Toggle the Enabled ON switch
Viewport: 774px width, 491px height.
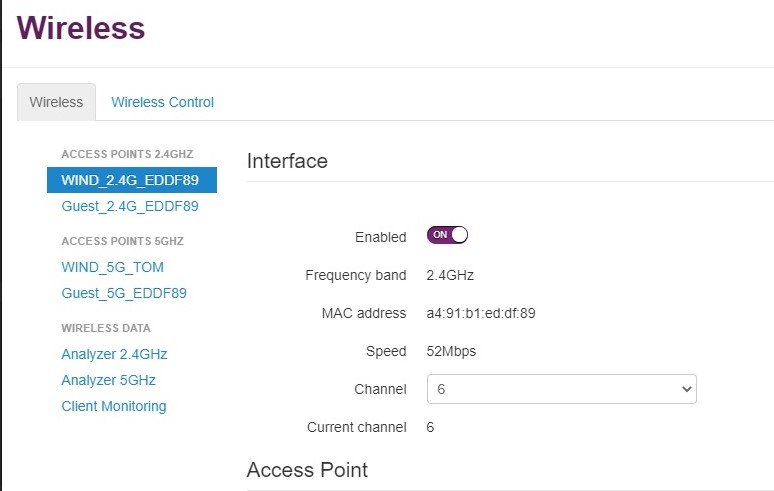pos(447,235)
